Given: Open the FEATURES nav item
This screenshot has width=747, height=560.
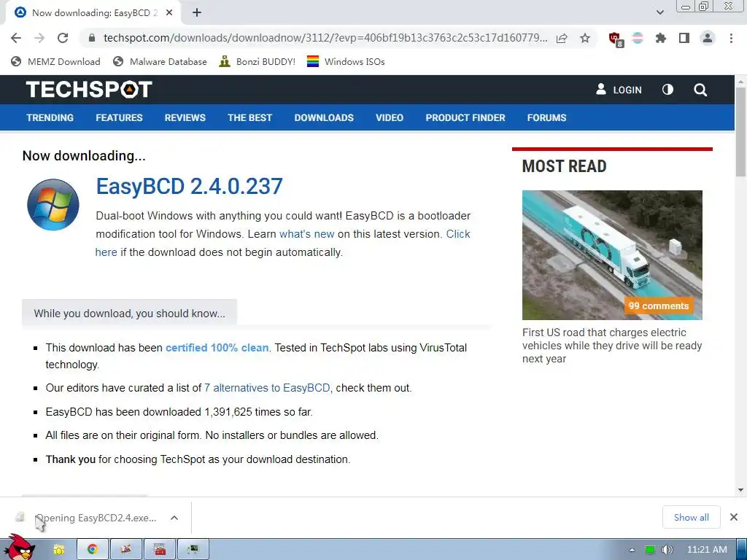Looking at the screenshot, I should [119, 117].
